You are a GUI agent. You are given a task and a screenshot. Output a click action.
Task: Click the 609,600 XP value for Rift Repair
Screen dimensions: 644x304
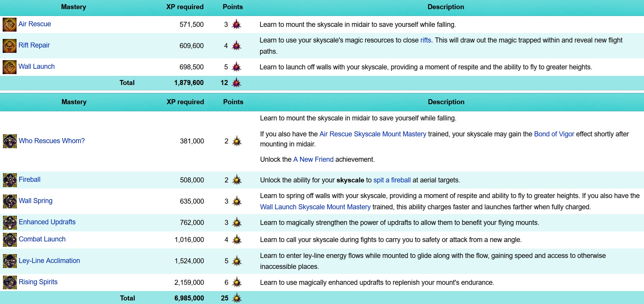point(191,46)
